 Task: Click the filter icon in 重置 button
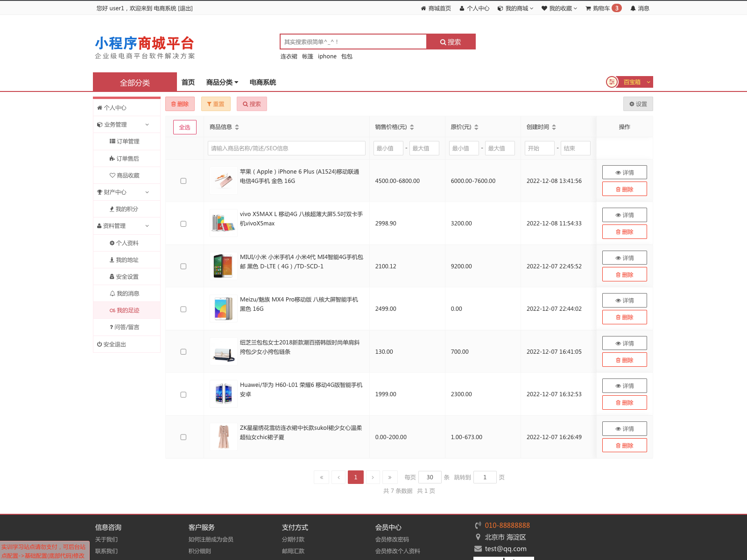click(x=210, y=104)
